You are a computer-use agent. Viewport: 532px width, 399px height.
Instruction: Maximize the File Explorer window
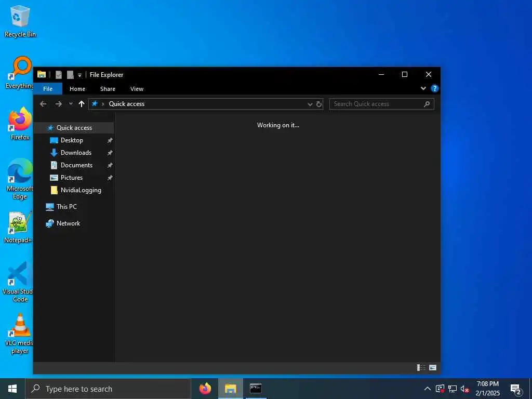click(x=404, y=74)
